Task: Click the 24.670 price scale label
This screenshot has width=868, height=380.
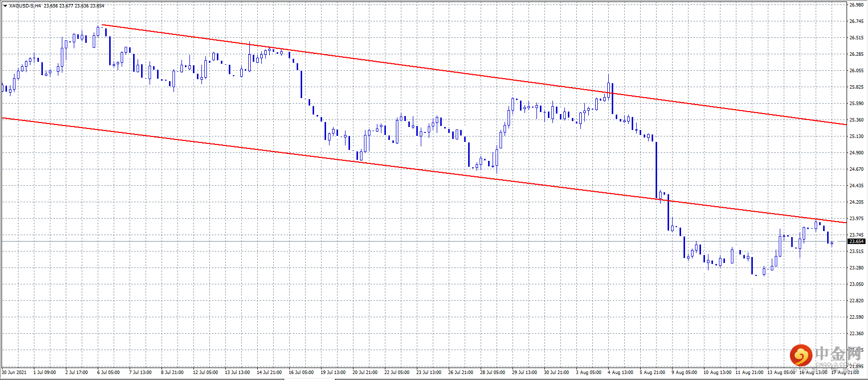Action: pos(857,169)
